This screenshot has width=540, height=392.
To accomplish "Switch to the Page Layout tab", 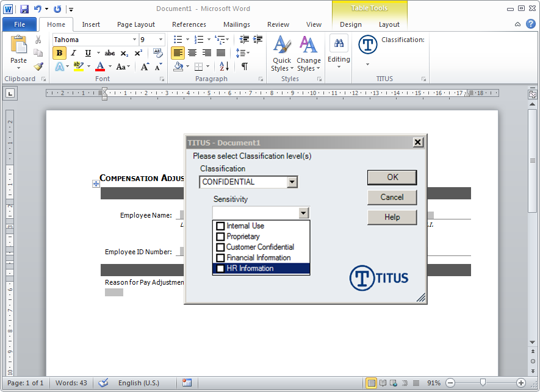I will tap(136, 24).
